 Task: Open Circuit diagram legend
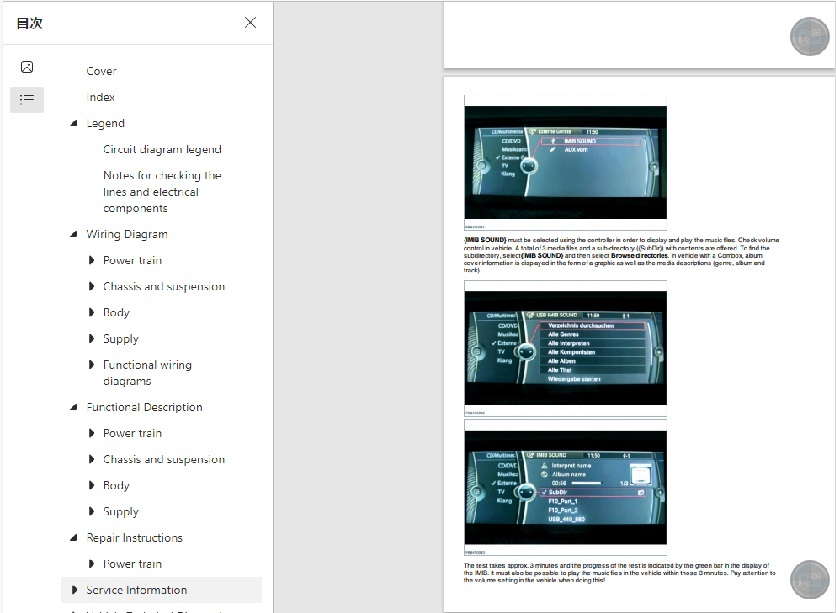point(162,149)
